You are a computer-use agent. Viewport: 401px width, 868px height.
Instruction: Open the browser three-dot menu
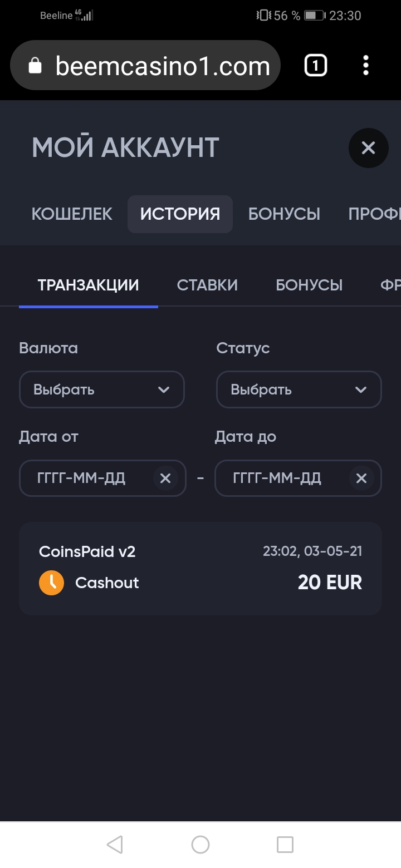pos(366,66)
